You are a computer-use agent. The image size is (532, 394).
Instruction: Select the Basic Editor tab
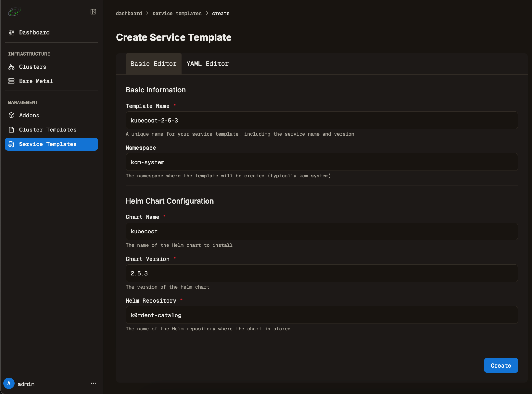tap(153, 64)
